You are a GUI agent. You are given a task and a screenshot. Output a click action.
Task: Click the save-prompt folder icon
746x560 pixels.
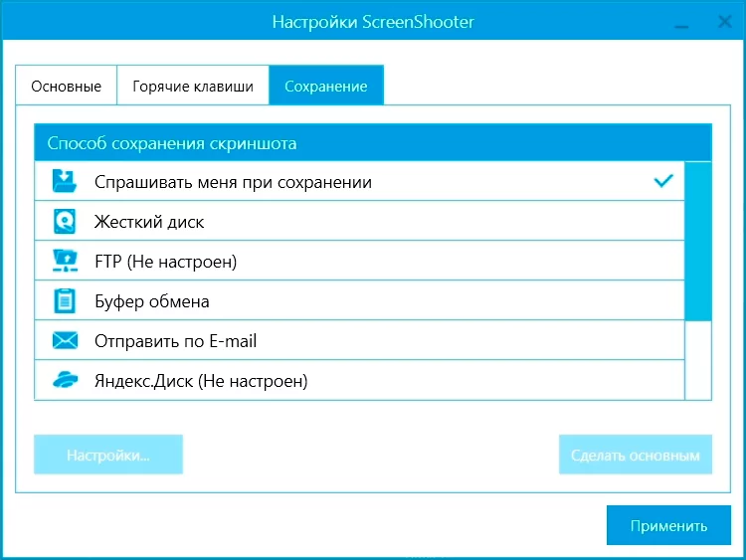tap(65, 181)
